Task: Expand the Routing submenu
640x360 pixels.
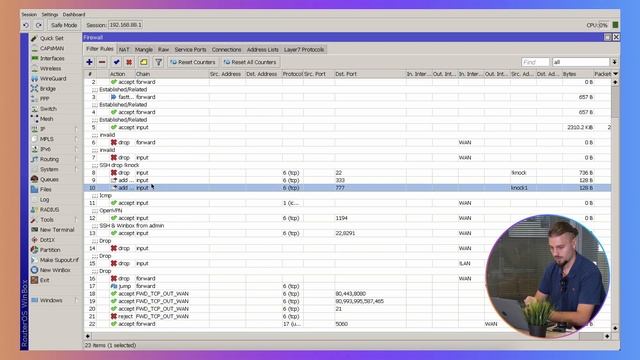Action: pyautogui.click(x=76, y=159)
